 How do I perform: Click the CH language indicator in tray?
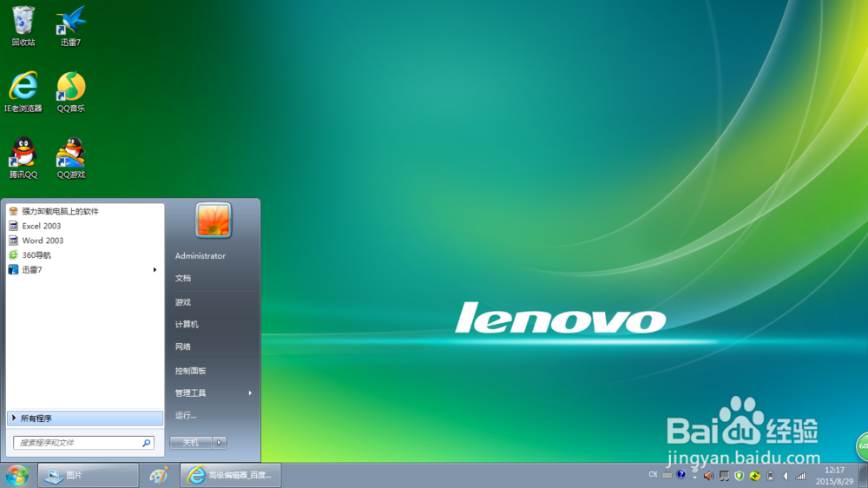(653, 475)
